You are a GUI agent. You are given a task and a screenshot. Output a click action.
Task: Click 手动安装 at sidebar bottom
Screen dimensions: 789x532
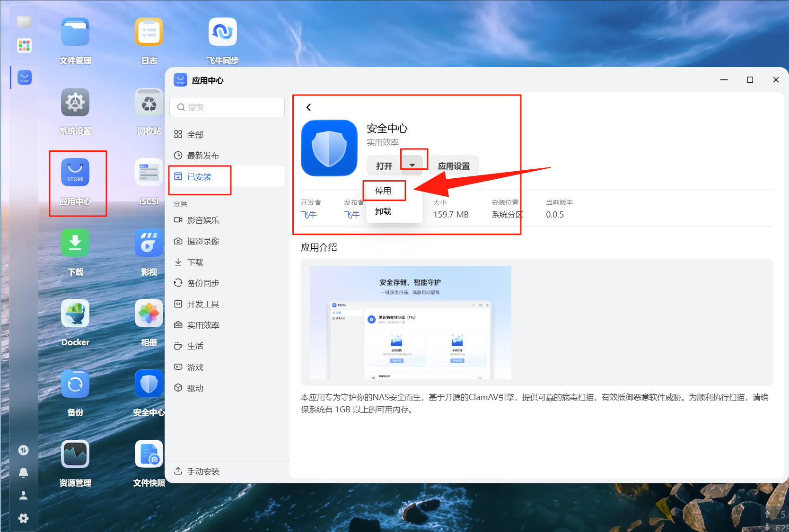227,471
